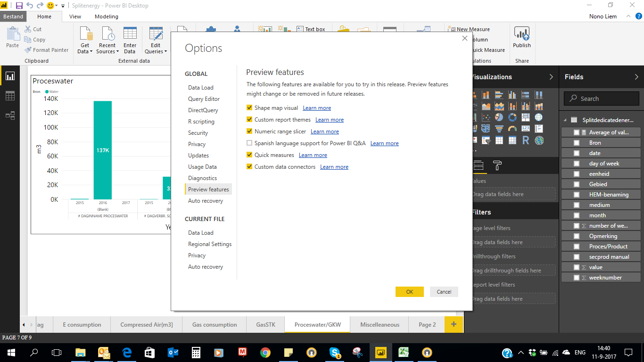Image resolution: width=644 pixels, height=362 pixels.
Task: Uncheck Custom data connectors checkbox
Action: click(x=249, y=167)
